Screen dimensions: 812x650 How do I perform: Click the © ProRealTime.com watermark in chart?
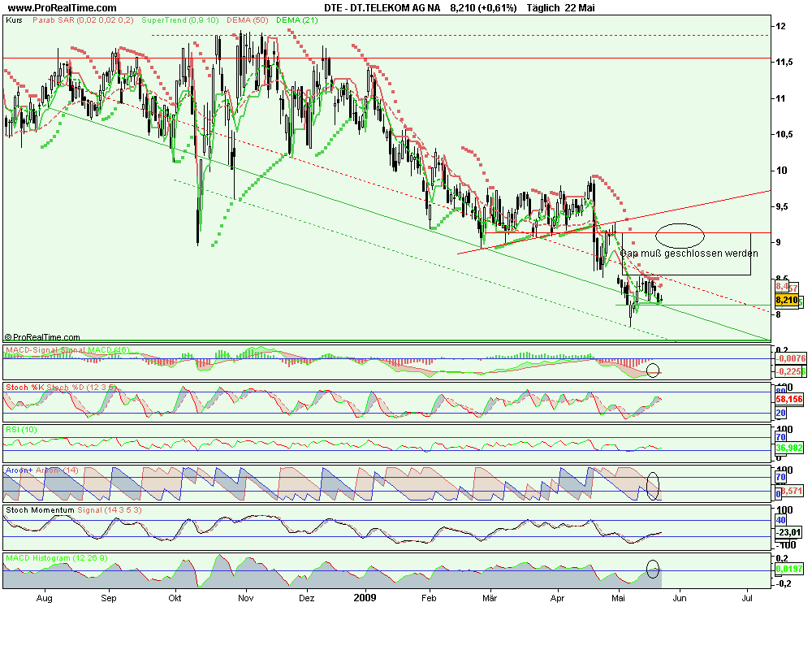click(42, 336)
